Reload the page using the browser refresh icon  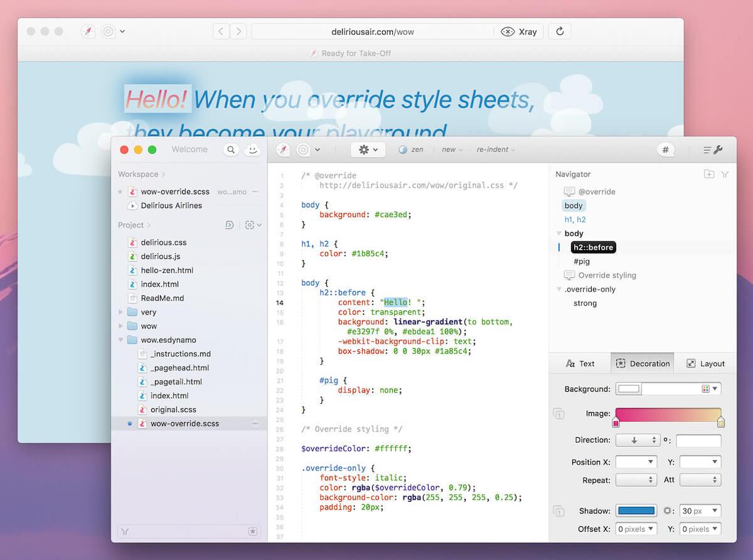560,31
